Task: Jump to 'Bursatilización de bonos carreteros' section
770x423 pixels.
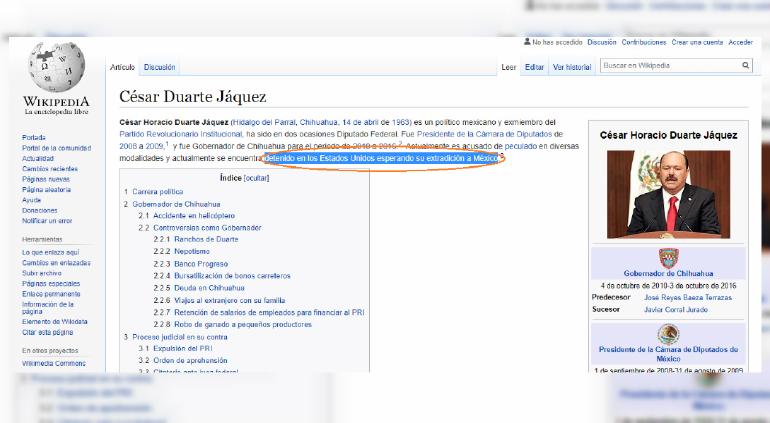Action: click(232, 276)
